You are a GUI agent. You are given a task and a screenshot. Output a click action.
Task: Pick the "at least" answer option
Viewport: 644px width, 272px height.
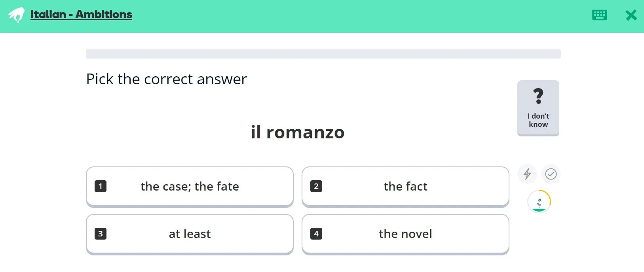190,234
